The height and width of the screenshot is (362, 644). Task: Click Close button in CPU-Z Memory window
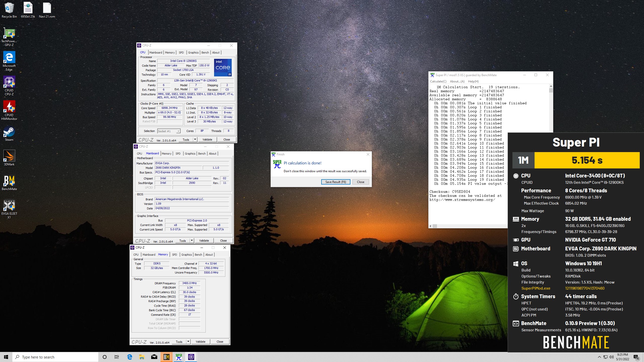click(220, 342)
